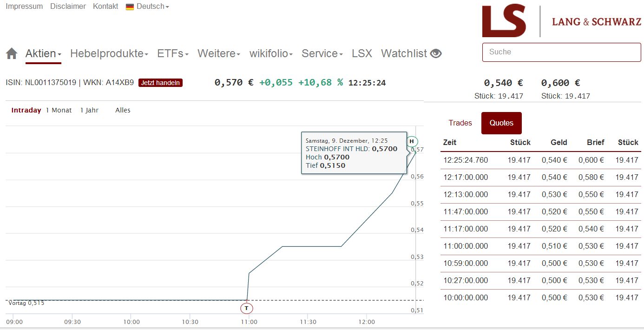The width and height of the screenshot is (644, 330).
Task: Click the 11:17:00.000 quote row time
Action: tap(466, 229)
